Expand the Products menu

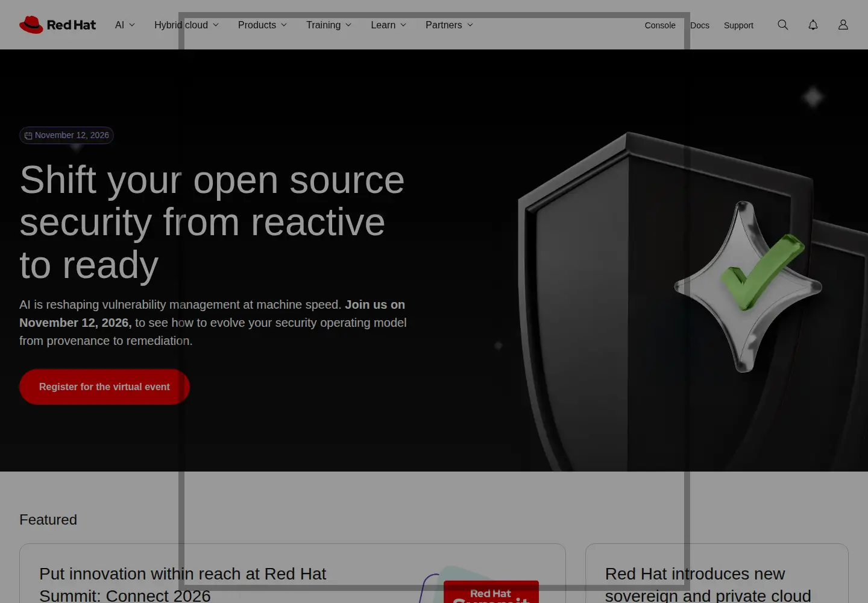(x=262, y=25)
